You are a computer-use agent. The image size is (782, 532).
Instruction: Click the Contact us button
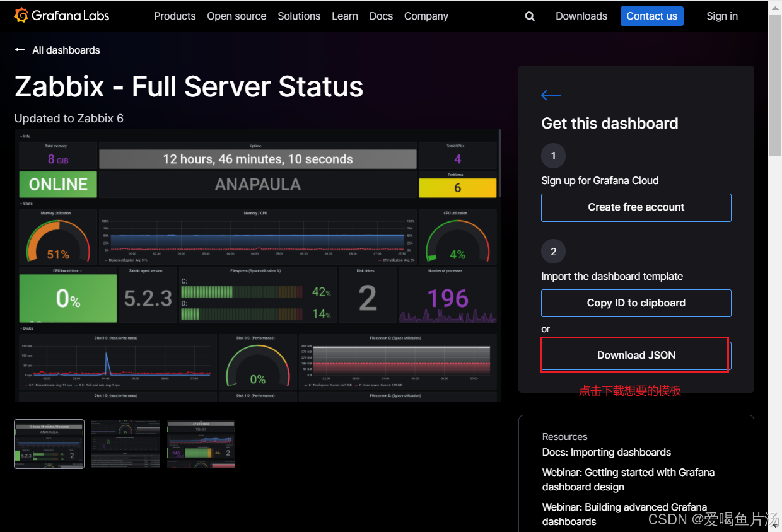pos(651,16)
